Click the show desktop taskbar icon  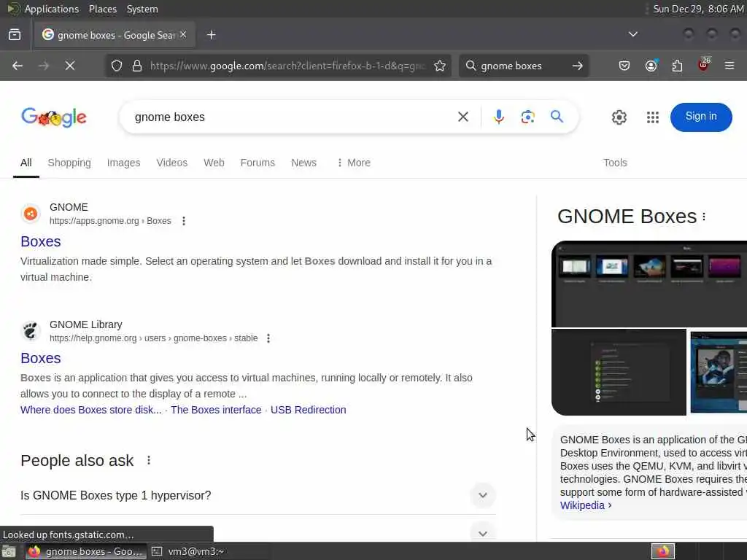pos(9,551)
